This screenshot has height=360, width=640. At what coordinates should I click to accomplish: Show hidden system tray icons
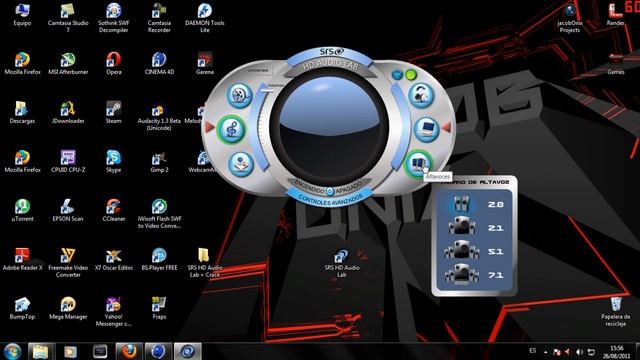tap(546, 351)
